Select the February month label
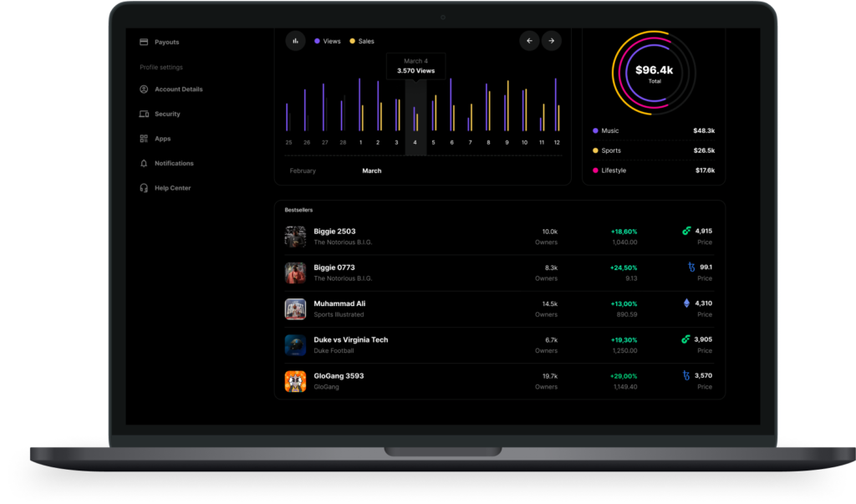 click(303, 171)
